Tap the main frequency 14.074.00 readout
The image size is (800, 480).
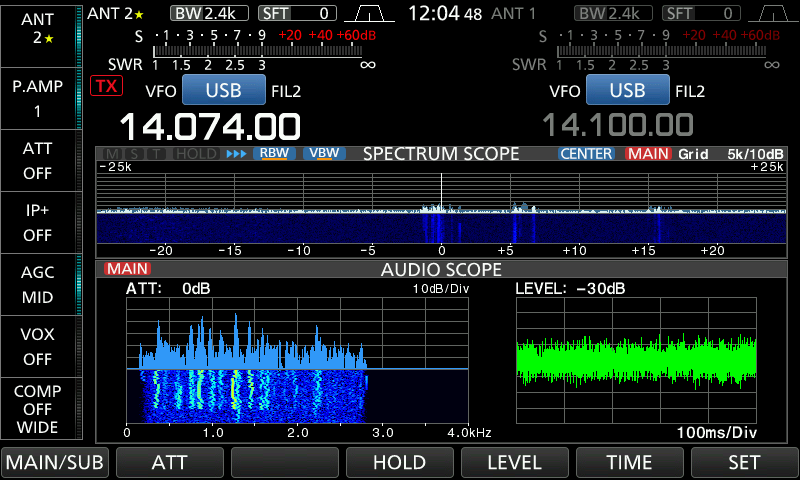[210, 126]
